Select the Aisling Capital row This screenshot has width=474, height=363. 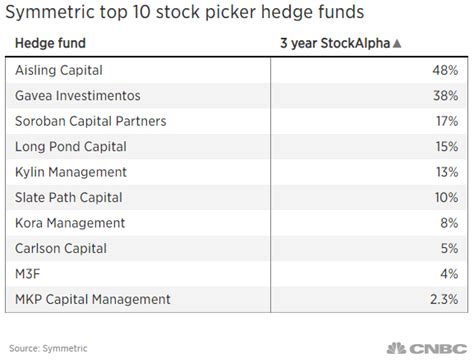coord(236,70)
